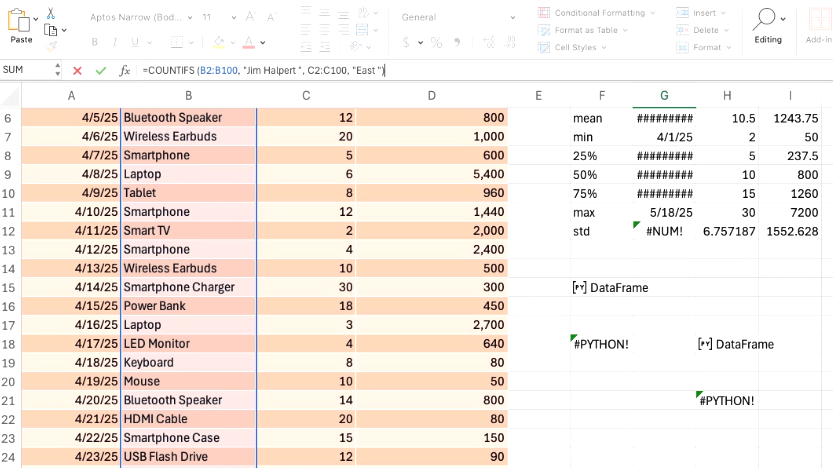Click the Name Box showing SUM
This screenshot has width=833, height=468.
click(x=27, y=70)
